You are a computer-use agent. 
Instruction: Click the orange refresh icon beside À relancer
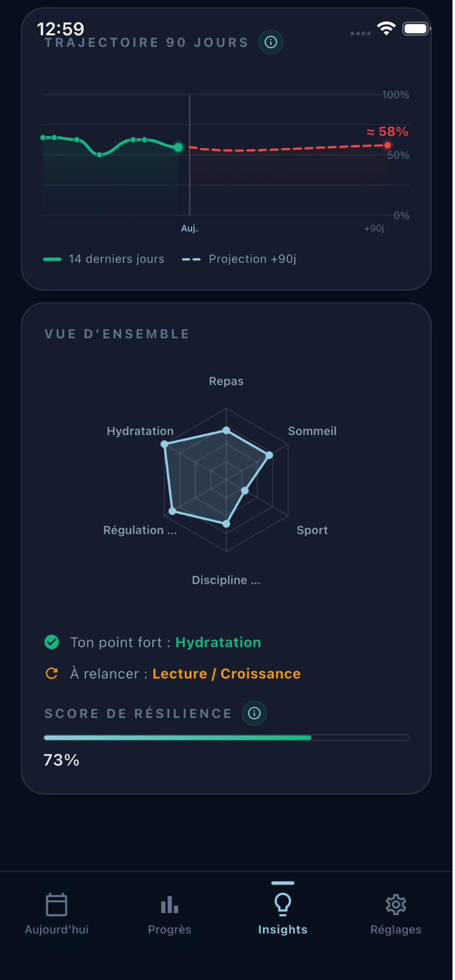tap(51, 673)
